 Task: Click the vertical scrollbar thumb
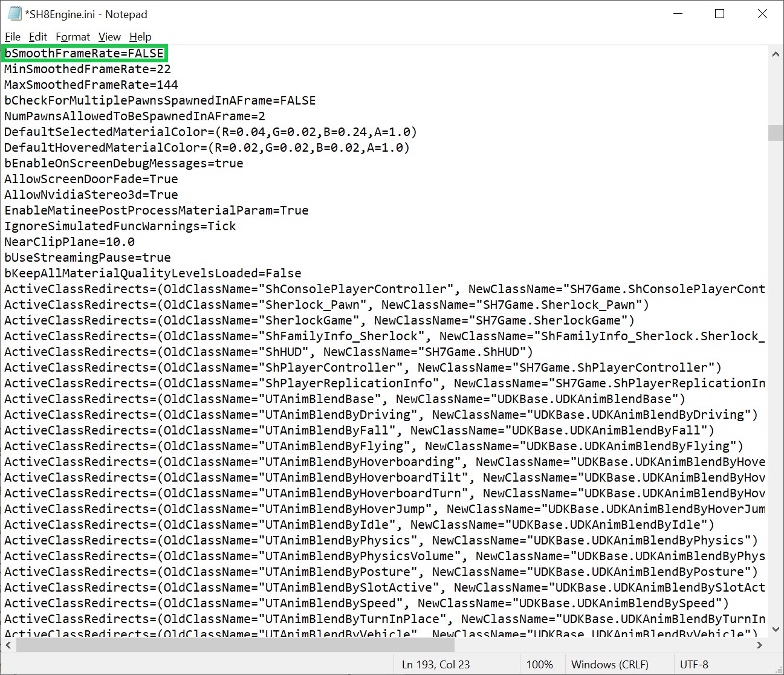(x=776, y=132)
